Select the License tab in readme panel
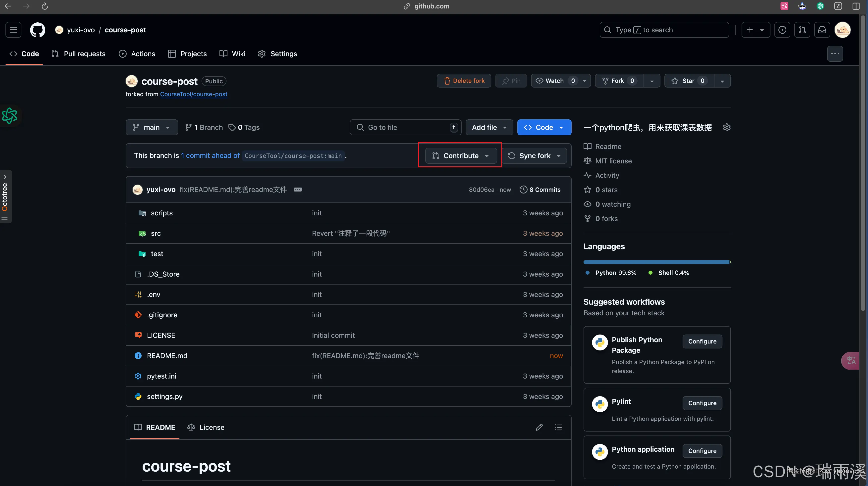The image size is (868, 486). pos(206,427)
